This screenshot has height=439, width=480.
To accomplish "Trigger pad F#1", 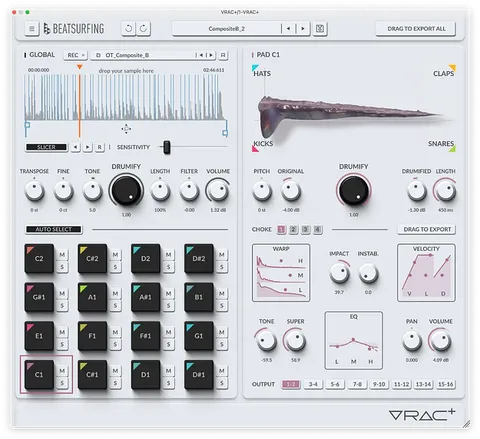I will [x=145, y=336].
